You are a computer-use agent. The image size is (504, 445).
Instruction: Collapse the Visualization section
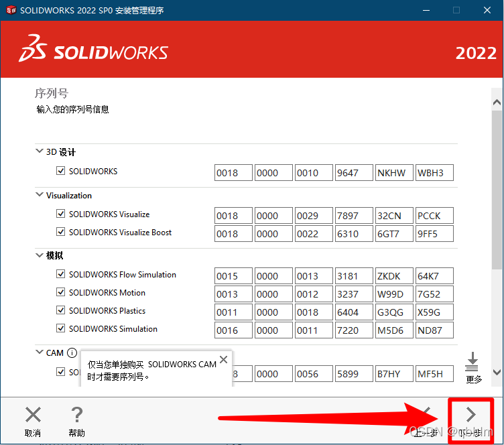point(40,194)
